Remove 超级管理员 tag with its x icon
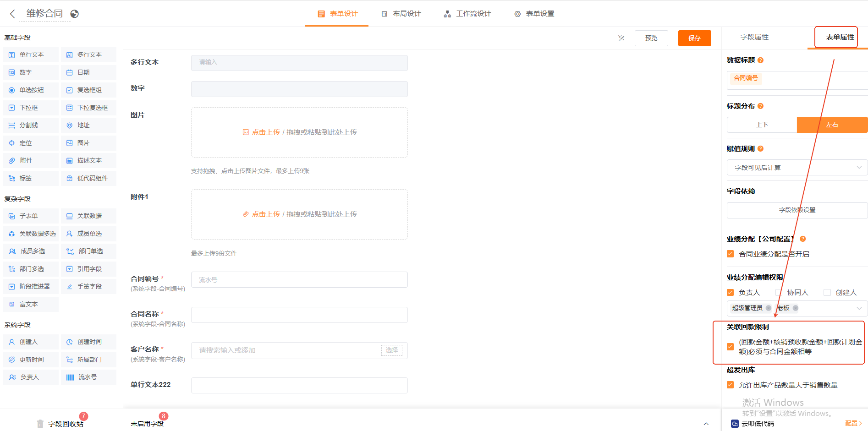 [x=769, y=308]
